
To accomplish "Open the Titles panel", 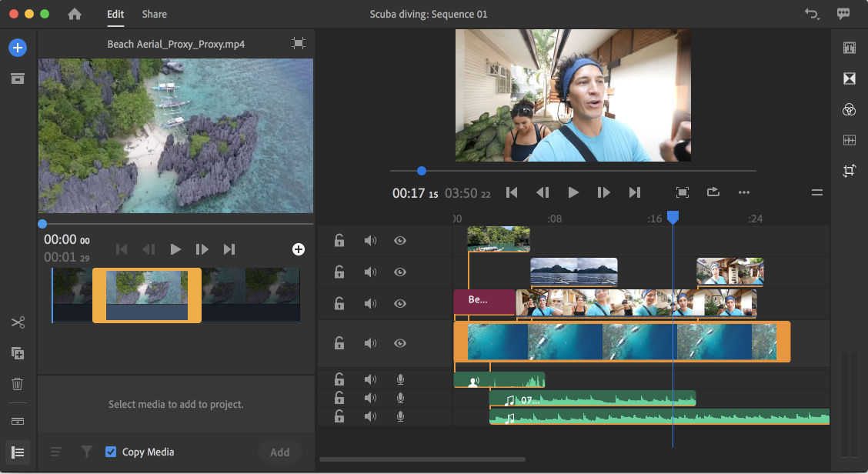I will [850, 48].
